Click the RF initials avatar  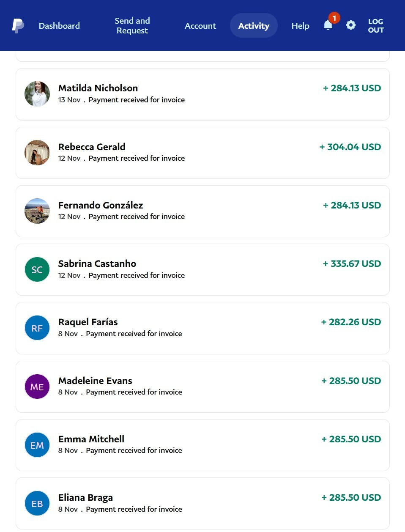click(x=37, y=328)
